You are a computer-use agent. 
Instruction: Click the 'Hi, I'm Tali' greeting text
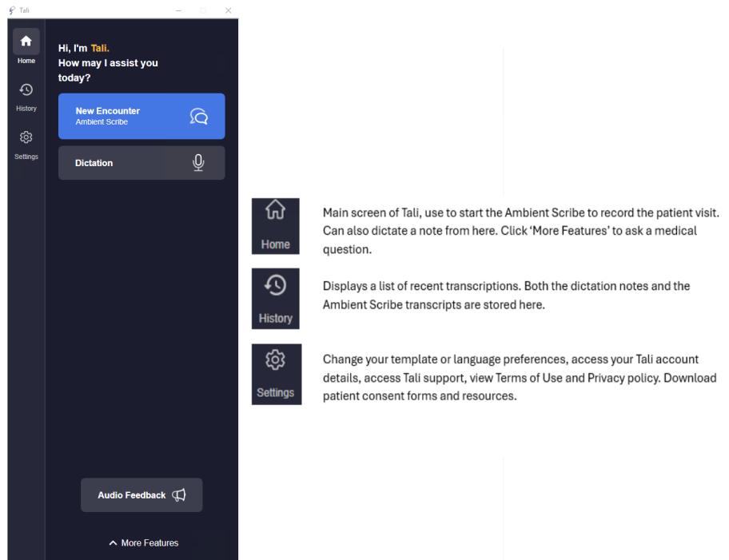(84, 48)
